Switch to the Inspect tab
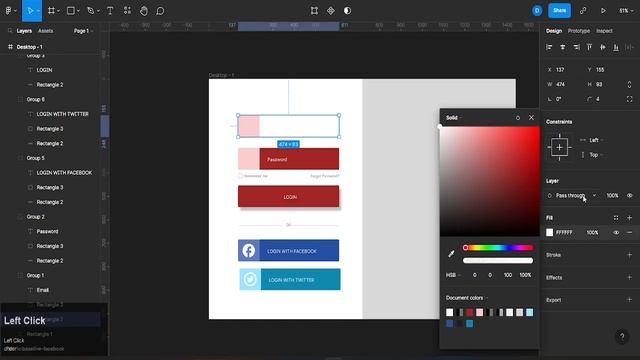 click(x=604, y=31)
